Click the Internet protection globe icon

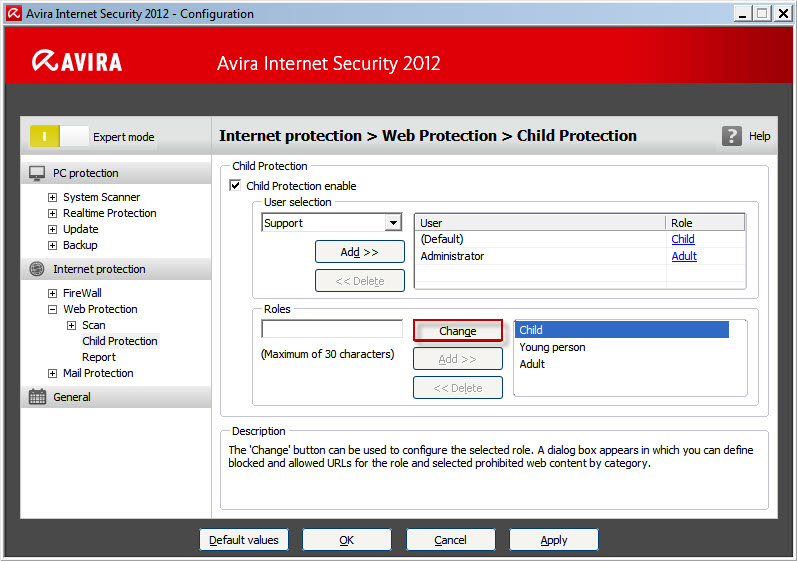pos(37,269)
